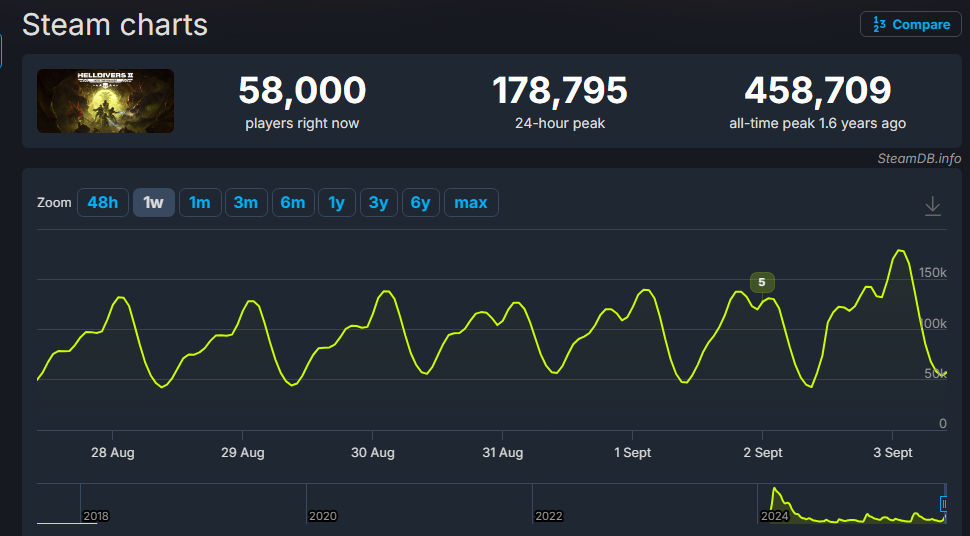Choose the 3m zoom option

click(x=246, y=202)
